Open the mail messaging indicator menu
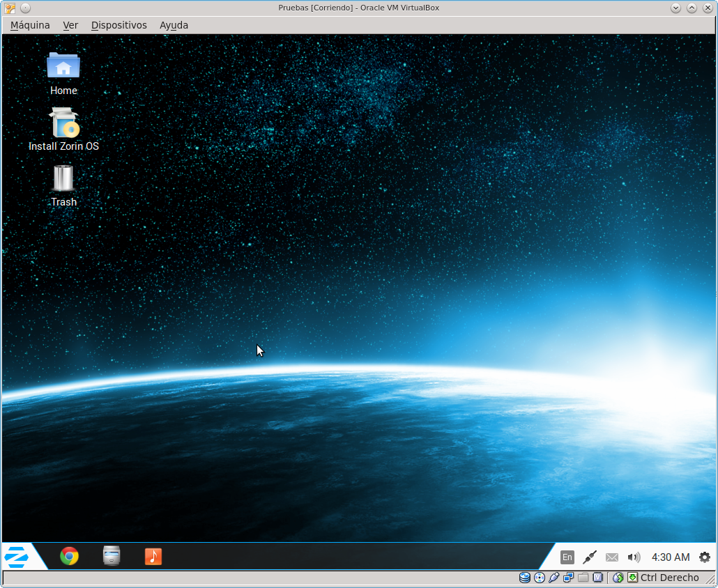 click(x=612, y=557)
